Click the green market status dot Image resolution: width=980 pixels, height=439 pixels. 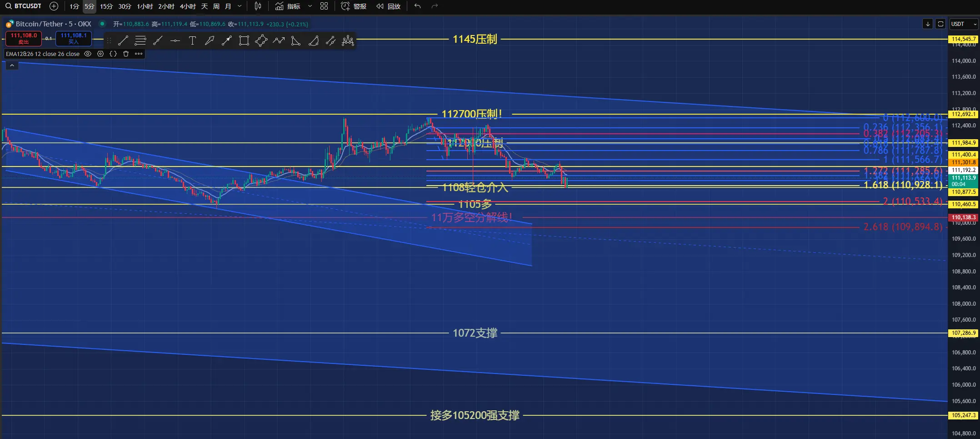coord(102,24)
